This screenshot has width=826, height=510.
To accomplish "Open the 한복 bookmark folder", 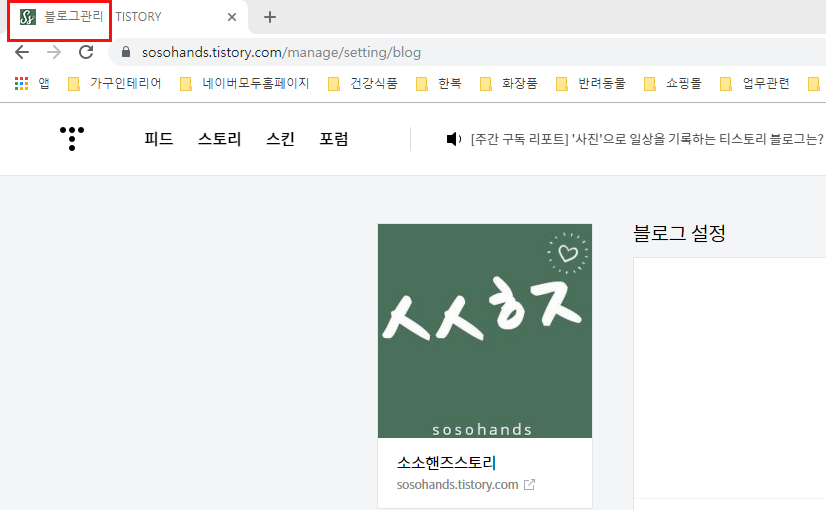I will pyautogui.click(x=439, y=83).
